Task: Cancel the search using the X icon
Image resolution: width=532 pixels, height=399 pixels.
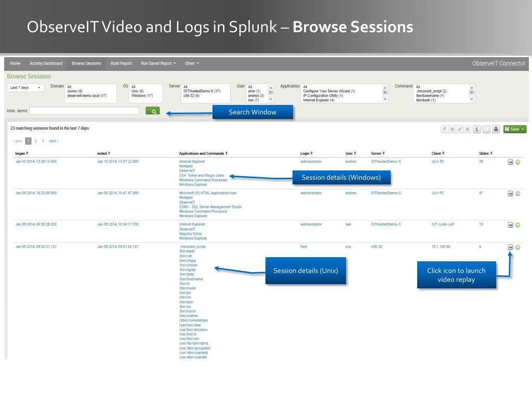Action: pos(468,129)
